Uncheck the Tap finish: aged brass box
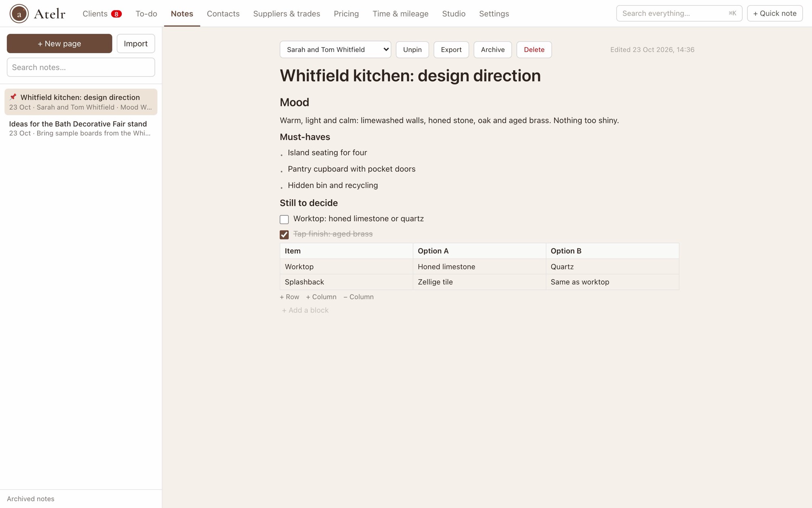 [x=284, y=234]
